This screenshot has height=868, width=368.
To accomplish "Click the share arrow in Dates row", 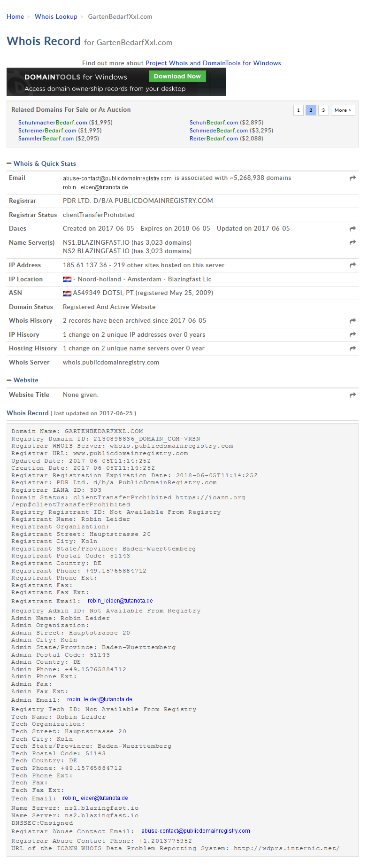I will click(x=353, y=229).
